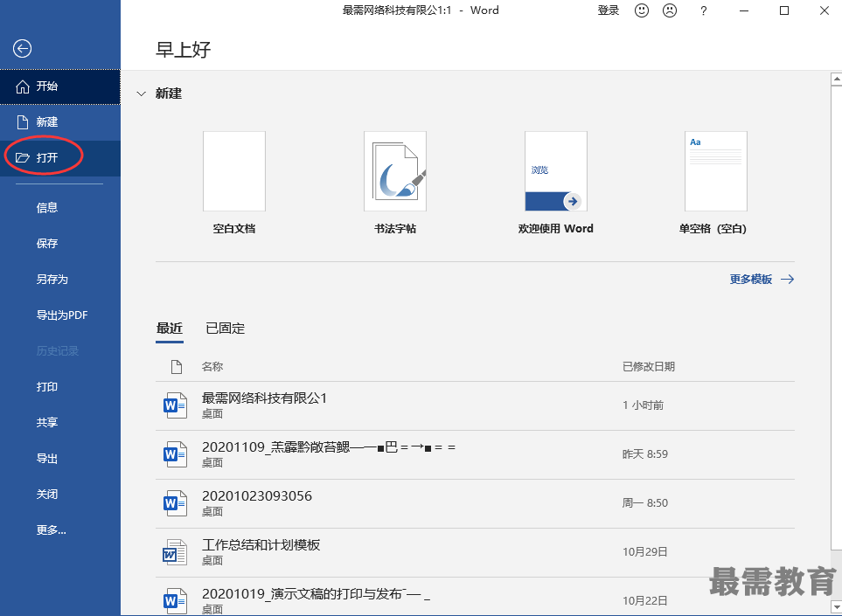Open recent file 最需网络科技有限公1
Viewport: 842px width, 616px height.
point(476,405)
